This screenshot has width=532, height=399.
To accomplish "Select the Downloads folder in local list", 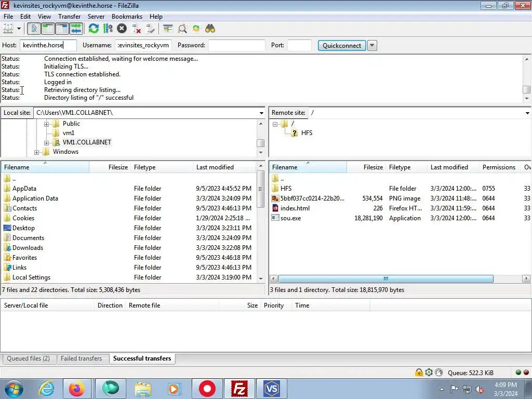I will [28, 248].
